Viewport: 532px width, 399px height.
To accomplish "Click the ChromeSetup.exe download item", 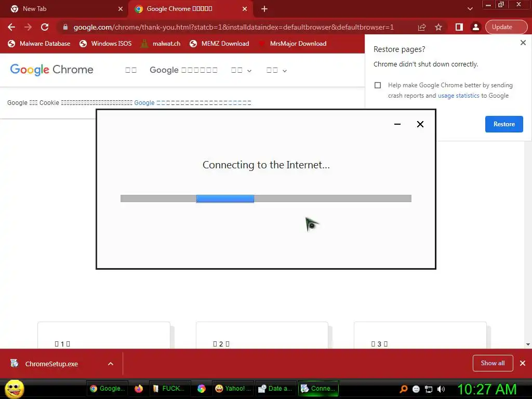I will click(x=51, y=364).
